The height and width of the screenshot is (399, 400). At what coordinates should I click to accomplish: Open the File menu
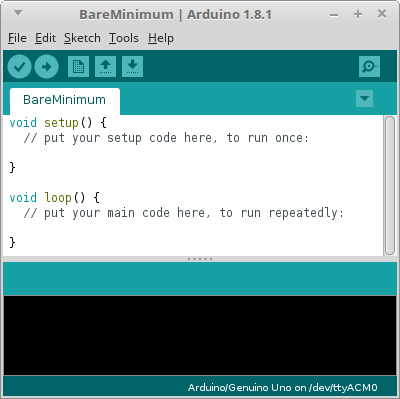point(17,38)
